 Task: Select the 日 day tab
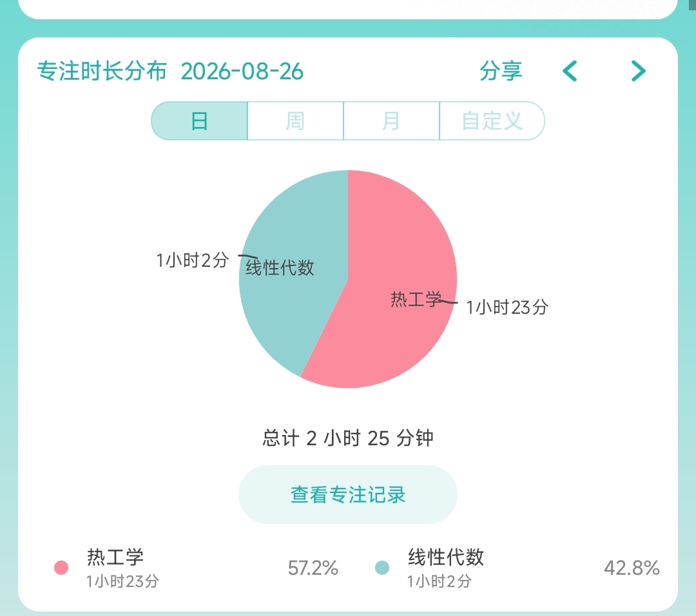(200, 120)
